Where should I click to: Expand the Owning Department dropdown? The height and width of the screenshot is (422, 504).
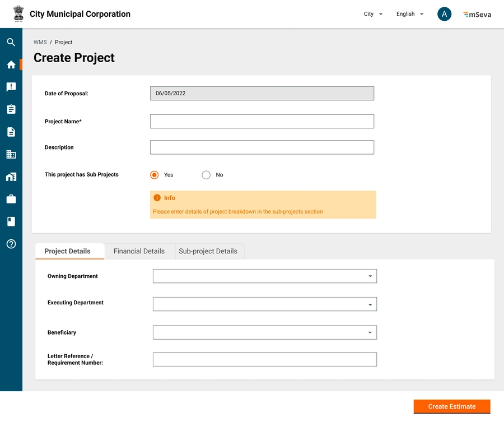coord(264,276)
